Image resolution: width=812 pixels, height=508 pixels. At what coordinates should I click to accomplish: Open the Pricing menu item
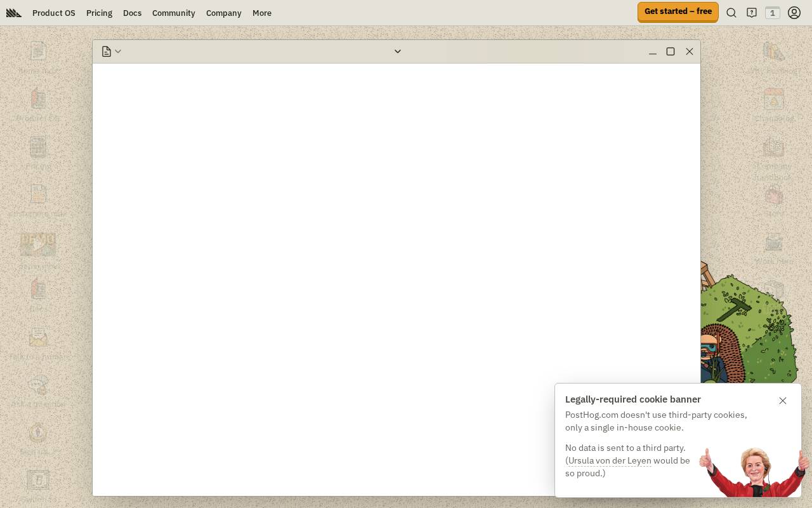click(99, 13)
